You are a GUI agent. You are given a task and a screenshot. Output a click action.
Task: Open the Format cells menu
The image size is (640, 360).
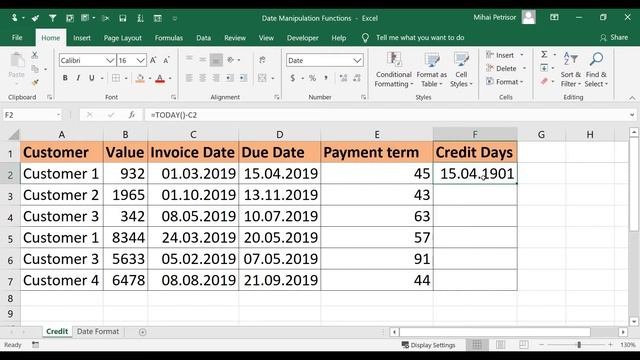point(504,82)
